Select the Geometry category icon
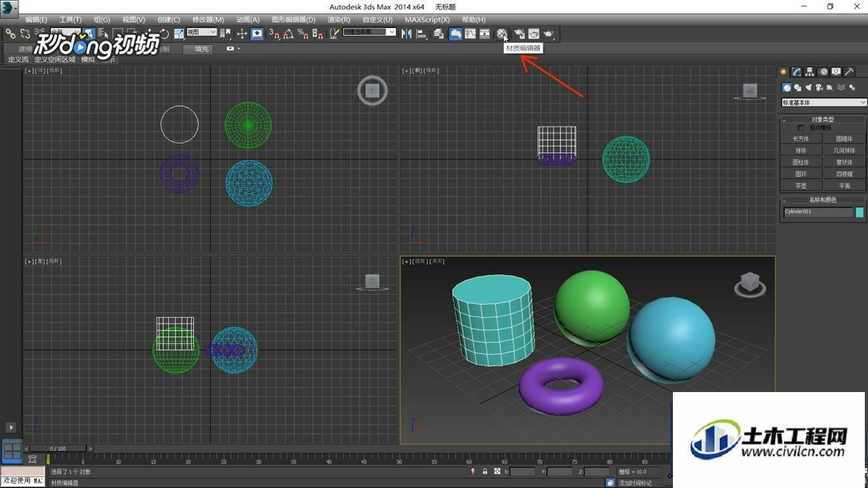 [x=787, y=88]
